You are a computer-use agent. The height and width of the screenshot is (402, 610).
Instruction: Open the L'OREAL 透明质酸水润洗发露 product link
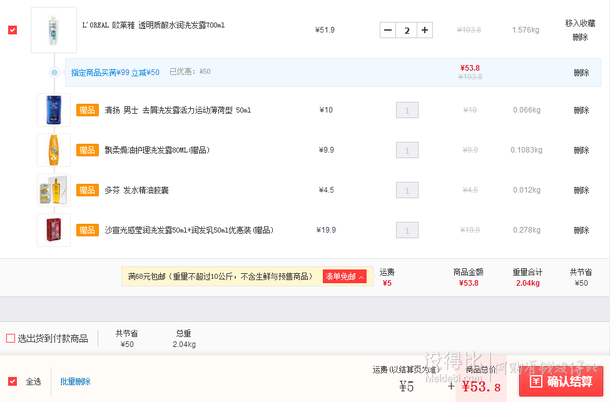[153, 25]
